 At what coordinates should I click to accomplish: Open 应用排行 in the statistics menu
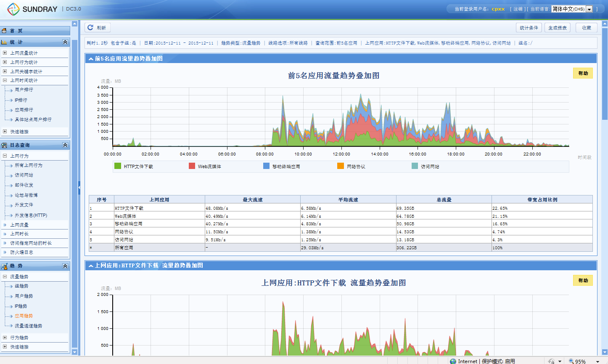24,110
